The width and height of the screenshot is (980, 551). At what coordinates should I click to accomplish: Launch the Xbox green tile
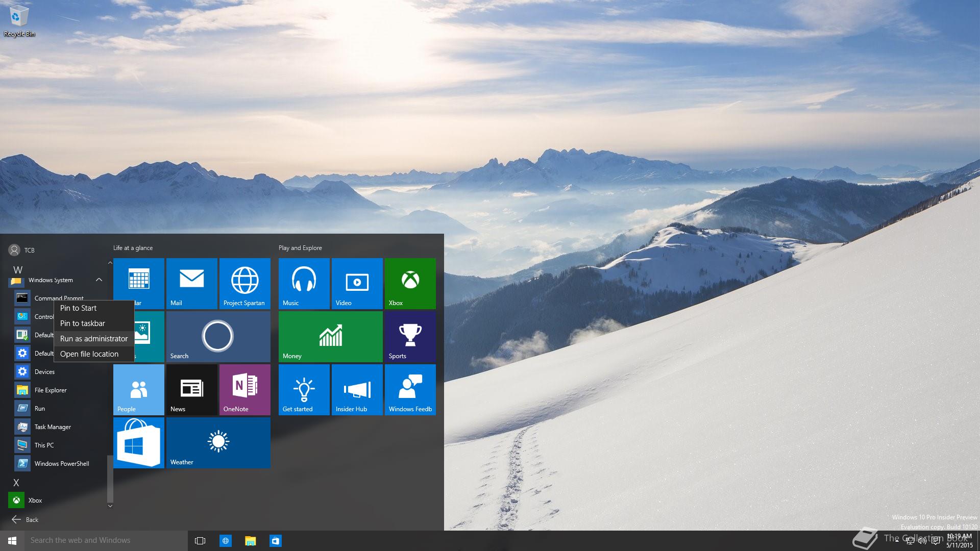[410, 283]
